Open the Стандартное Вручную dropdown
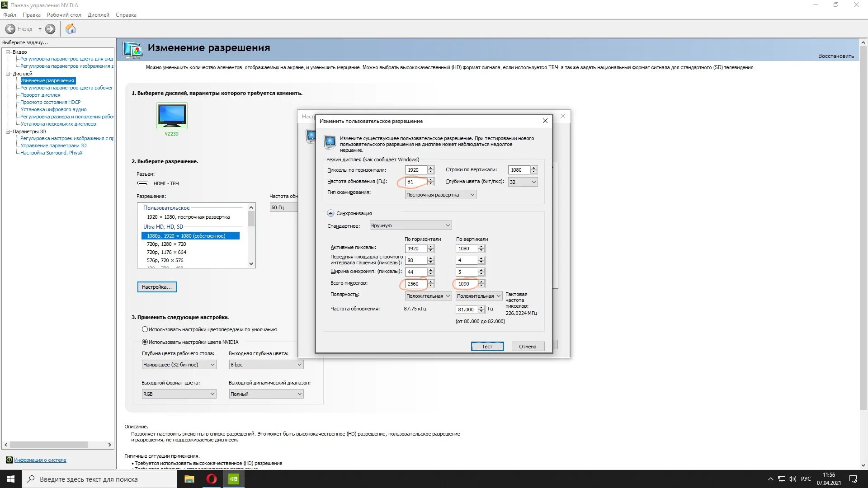This screenshot has width=868, height=488. [x=410, y=225]
